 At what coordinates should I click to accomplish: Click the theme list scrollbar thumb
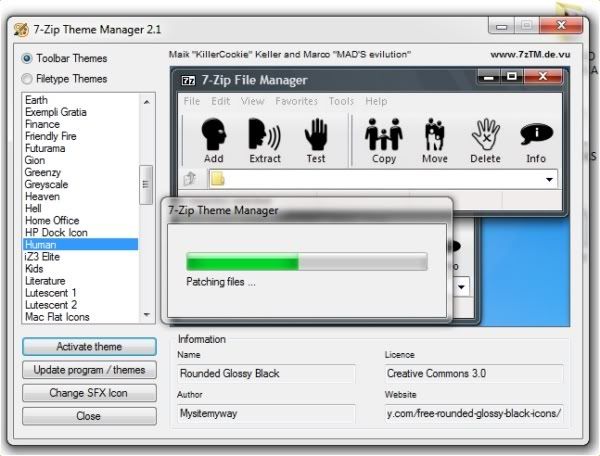point(146,185)
